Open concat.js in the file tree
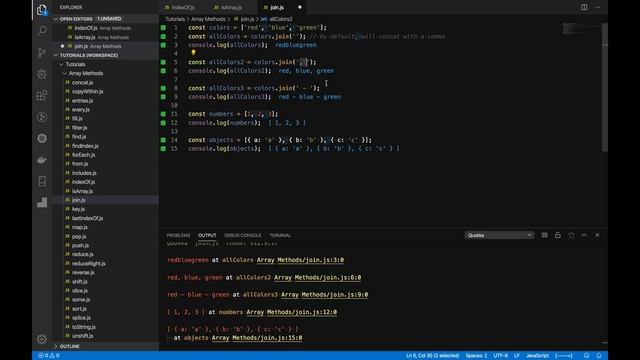The width and height of the screenshot is (640, 360). (82, 82)
